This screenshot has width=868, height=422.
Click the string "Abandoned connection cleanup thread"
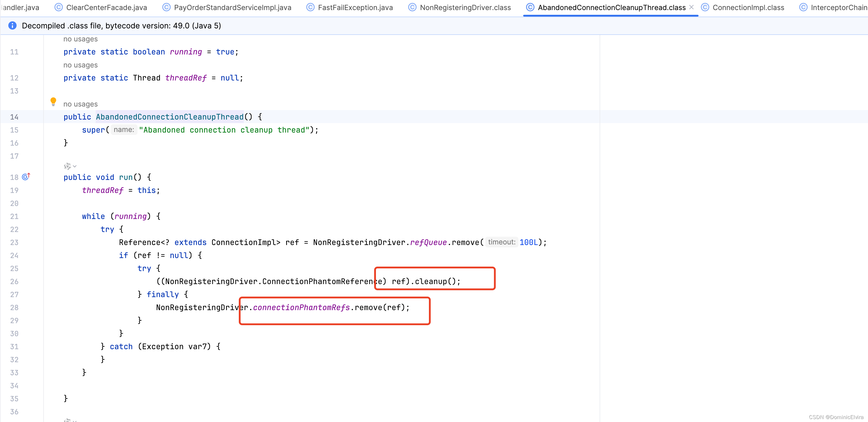point(224,130)
